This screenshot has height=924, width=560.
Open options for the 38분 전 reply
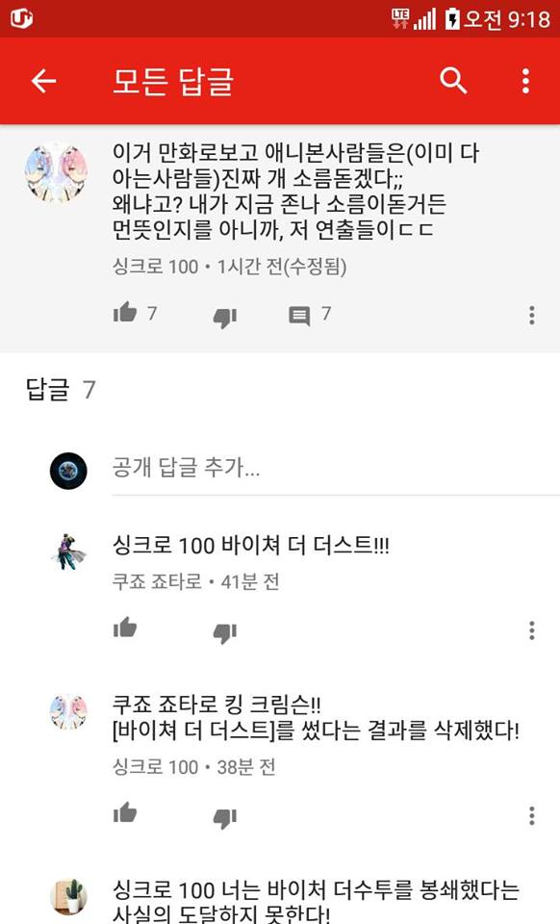[532, 815]
